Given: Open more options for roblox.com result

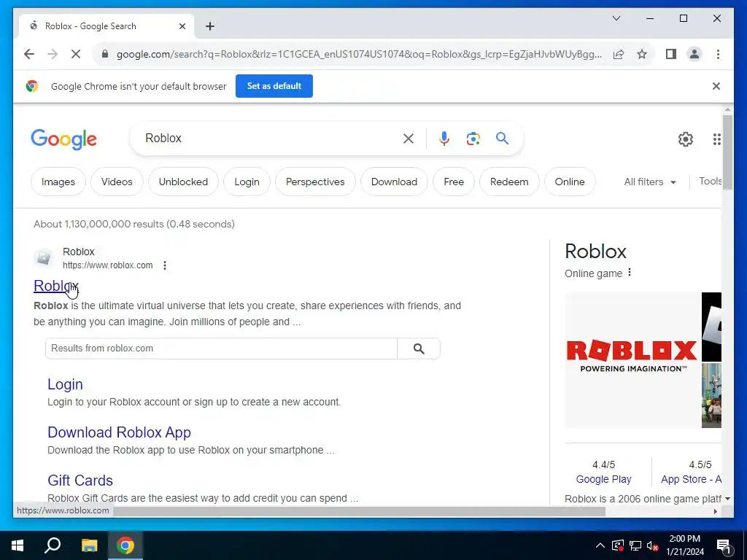Looking at the screenshot, I should click(165, 265).
